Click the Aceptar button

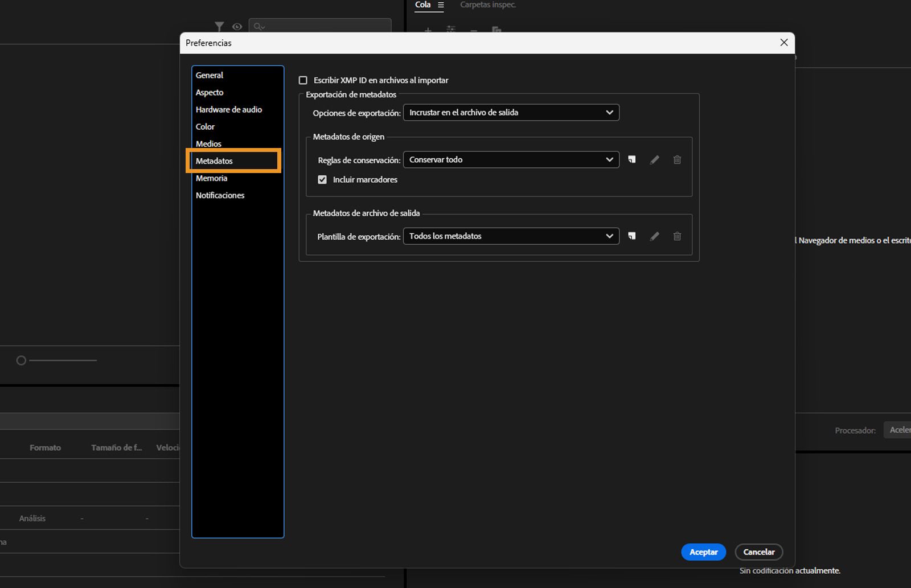click(704, 552)
